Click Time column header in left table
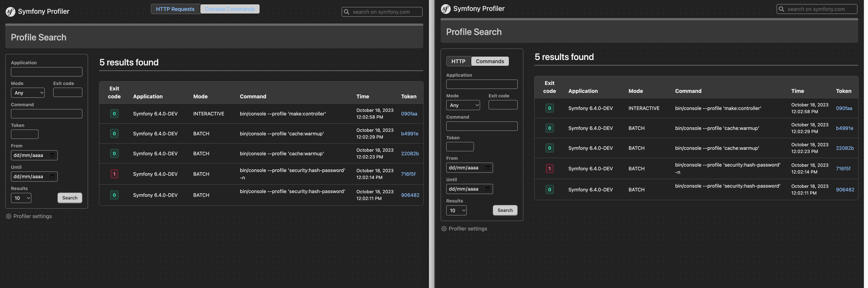The height and width of the screenshot is (288, 868). pos(363,96)
